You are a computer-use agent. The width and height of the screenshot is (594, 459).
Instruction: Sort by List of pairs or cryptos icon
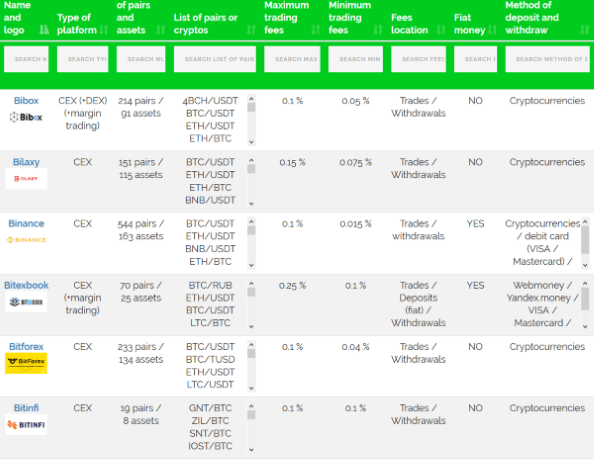click(x=251, y=30)
